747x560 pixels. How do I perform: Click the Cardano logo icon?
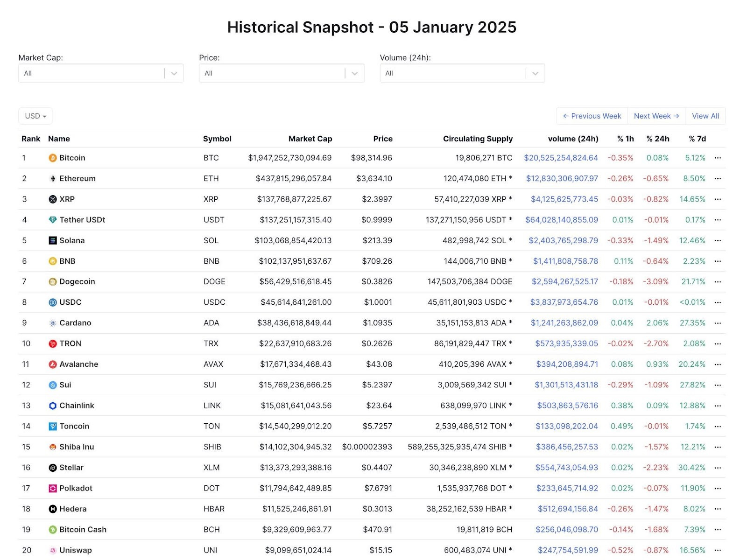[x=53, y=323]
